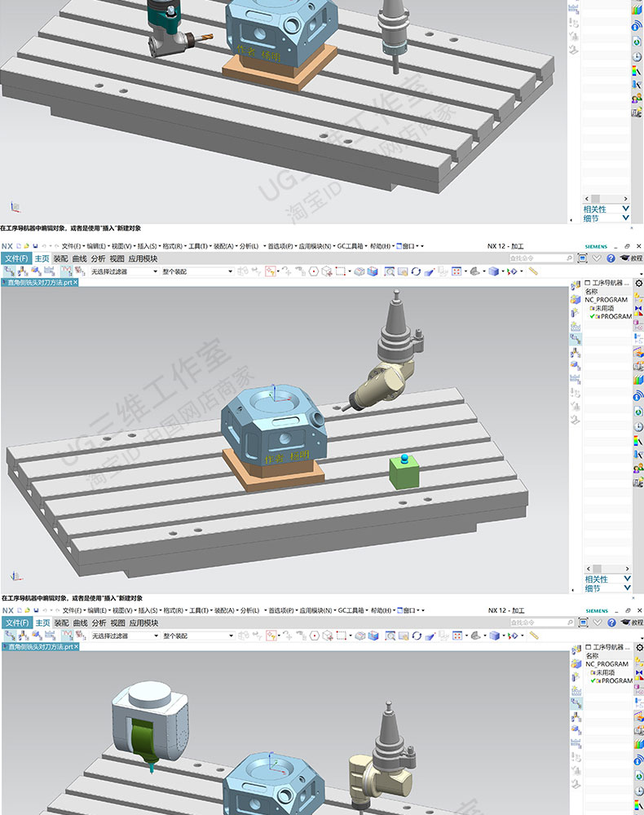Select 未用项 node in middle operation navigator
This screenshot has width=644, height=815.
tap(604, 308)
